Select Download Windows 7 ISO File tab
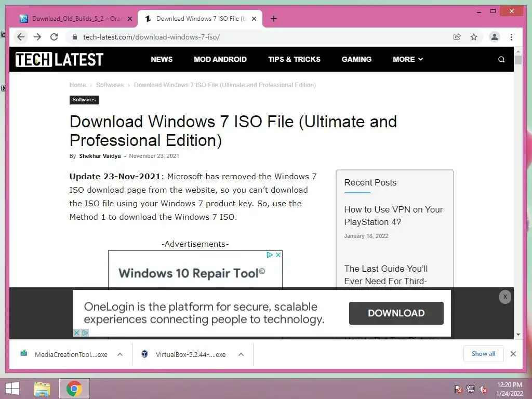532x399 pixels. click(200, 19)
